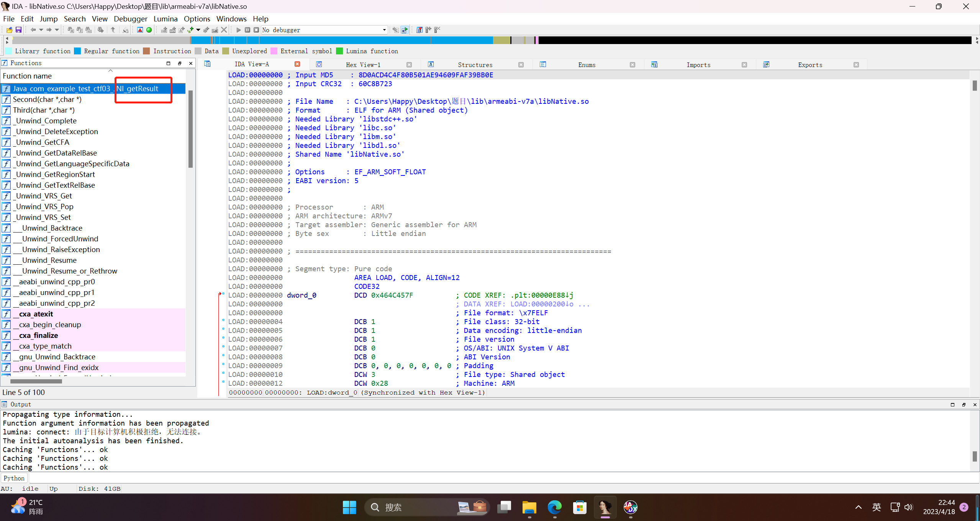Screen dimensions: 980x521
Task: Select the __cxa_atexit function
Action: click(x=93, y=314)
